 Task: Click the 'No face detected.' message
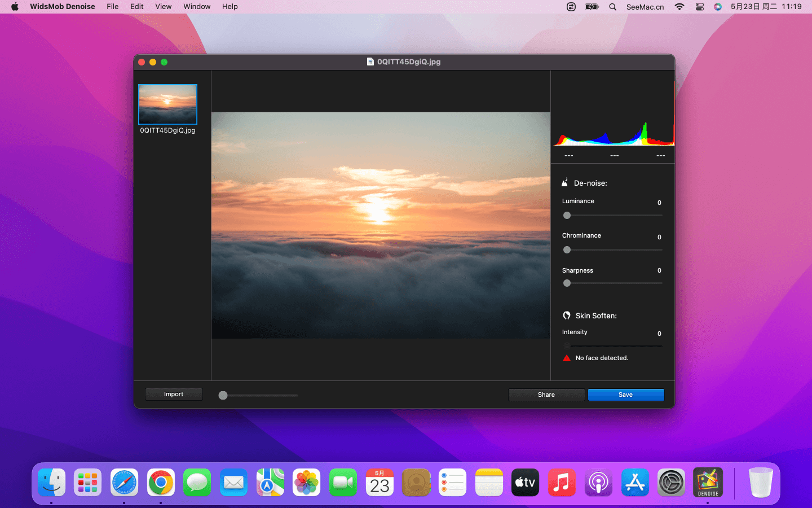tap(602, 358)
